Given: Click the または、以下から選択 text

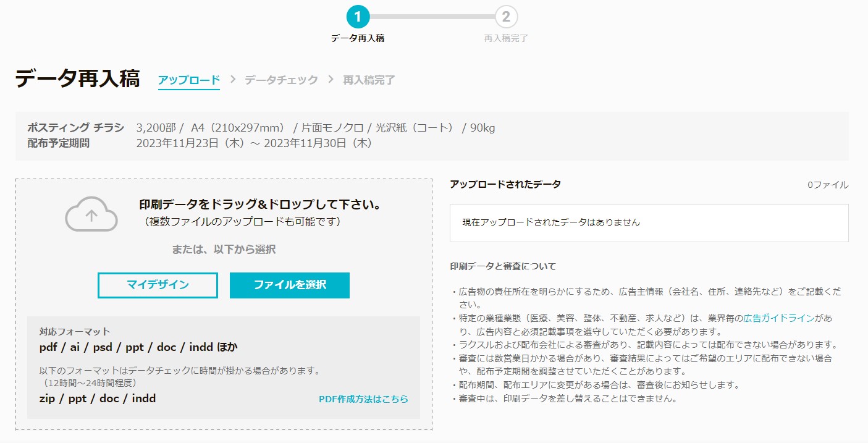Looking at the screenshot, I should (x=224, y=250).
